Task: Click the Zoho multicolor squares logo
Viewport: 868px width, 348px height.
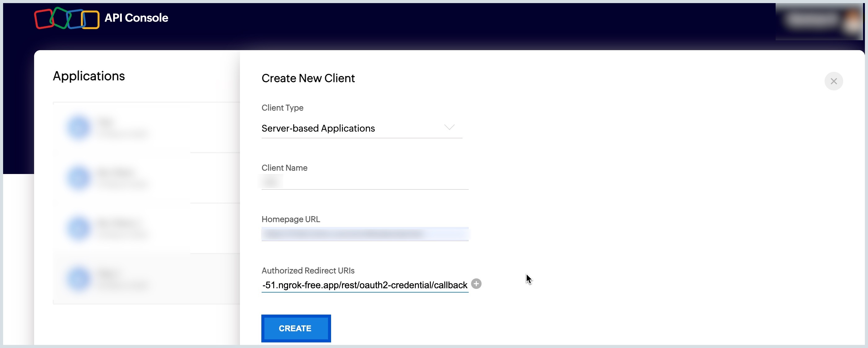Action: 66,18
